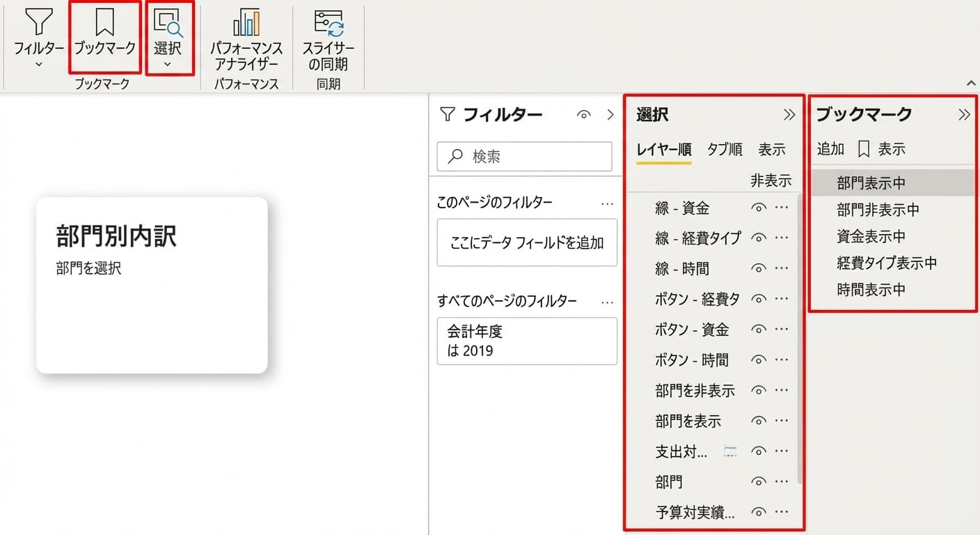Open more options for すべてのページのフィルター
Image resolution: width=980 pixels, height=535 pixels.
pyautogui.click(x=607, y=302)
